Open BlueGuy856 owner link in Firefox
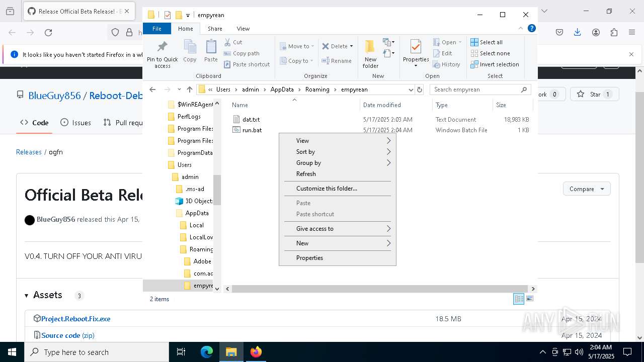 click(54, 96)
